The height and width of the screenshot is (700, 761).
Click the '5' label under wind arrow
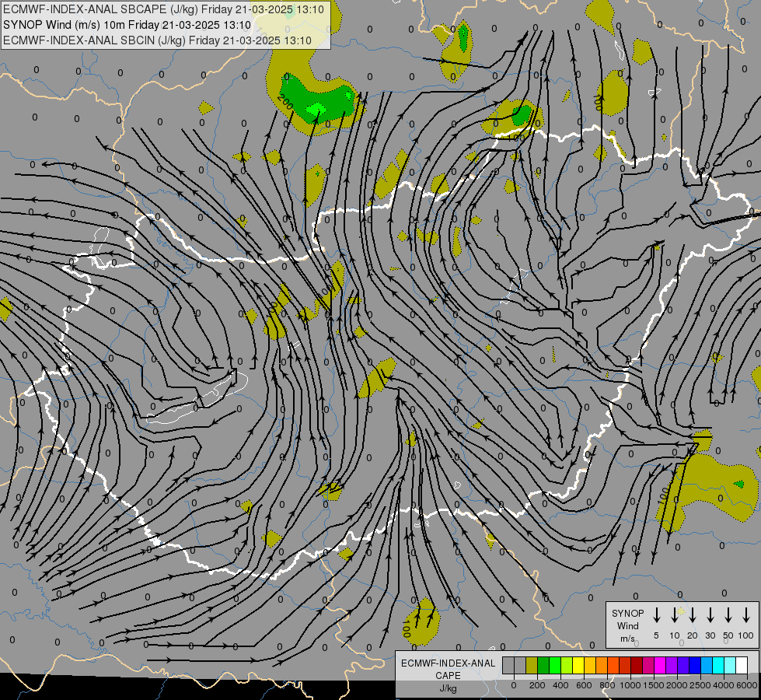click(x=656, y=635)
